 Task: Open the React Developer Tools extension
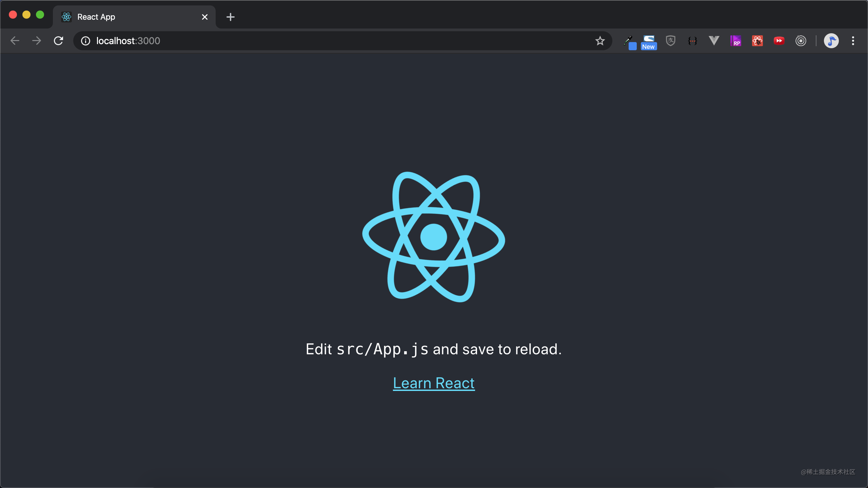757,41
